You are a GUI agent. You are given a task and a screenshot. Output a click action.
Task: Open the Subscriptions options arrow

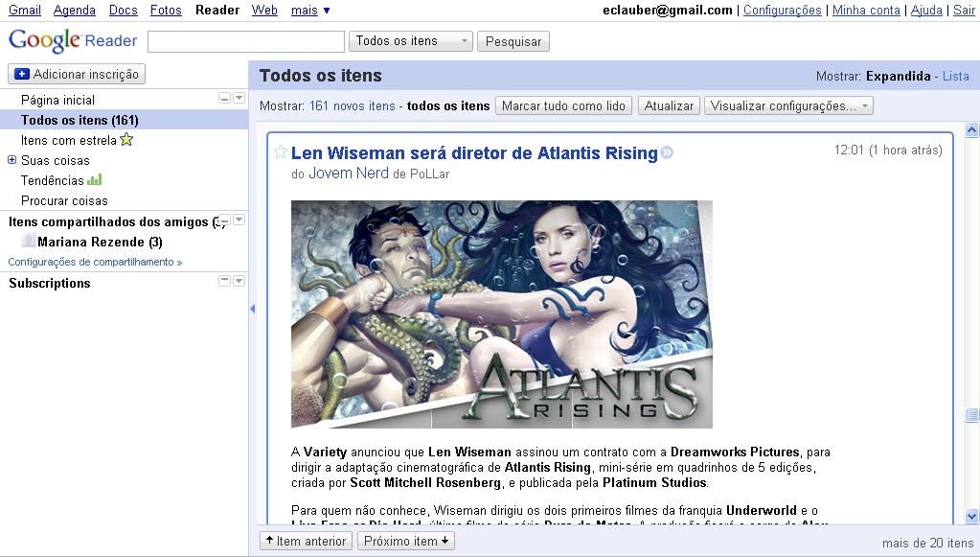tap(239, 281)
